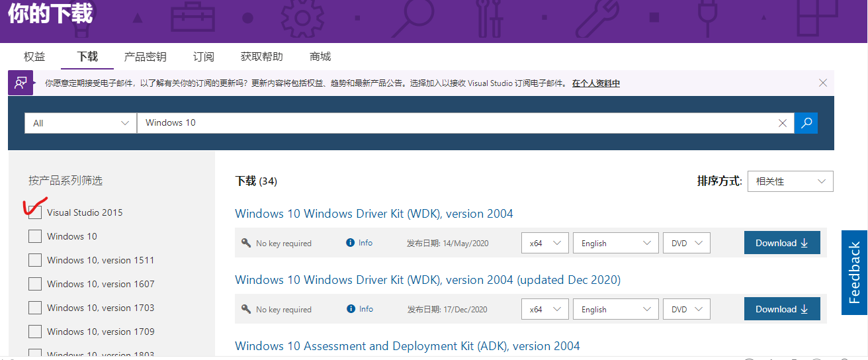Click the 发布日期: 17/Dec/2020 text
The height and width of the screenshot is (360, 868).
[x=447, y=309]
